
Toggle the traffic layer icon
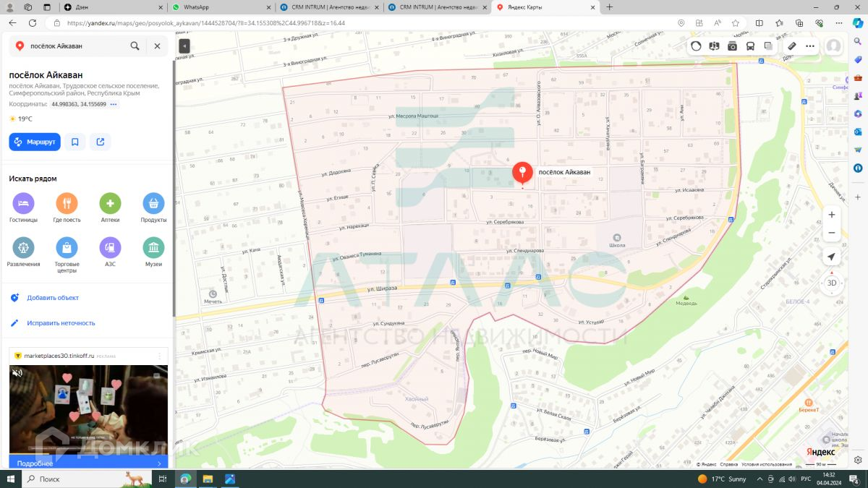[696, 46]
